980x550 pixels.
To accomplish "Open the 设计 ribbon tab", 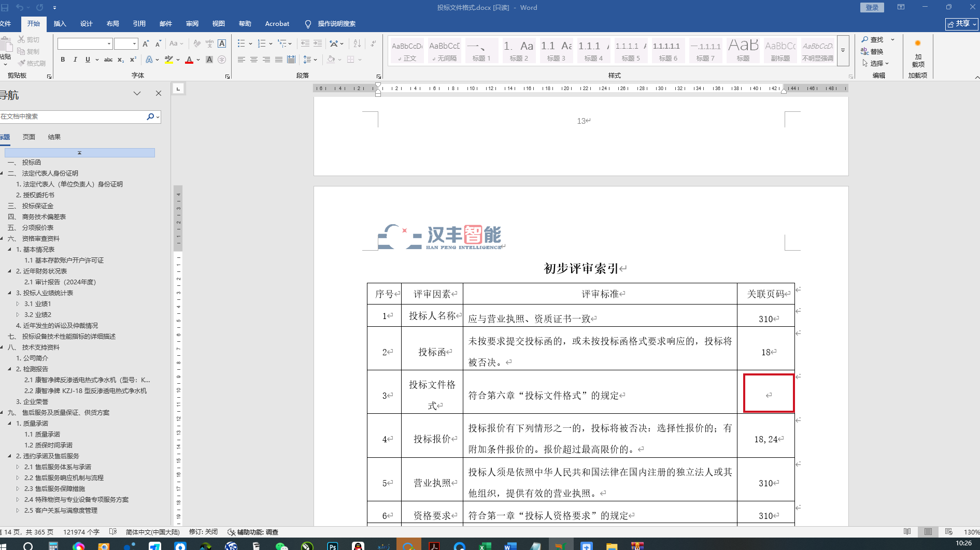I will pyautogui.click(x=87, y=24).
